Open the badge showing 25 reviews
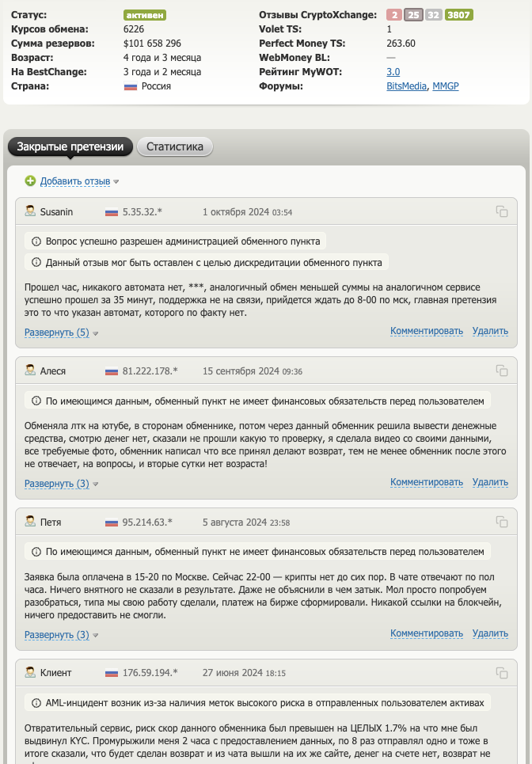The width and height of the screenshot is (532, 764). (413, 14)
